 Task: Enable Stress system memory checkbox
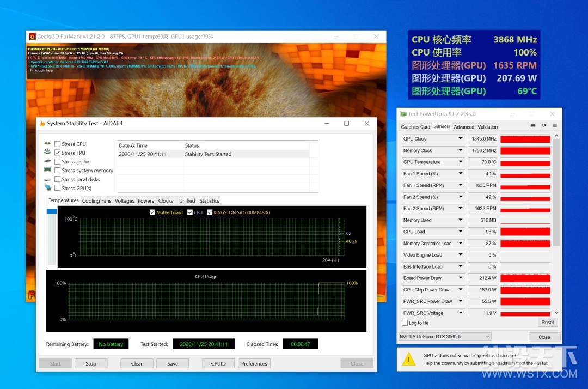click(x=57, y=171)
